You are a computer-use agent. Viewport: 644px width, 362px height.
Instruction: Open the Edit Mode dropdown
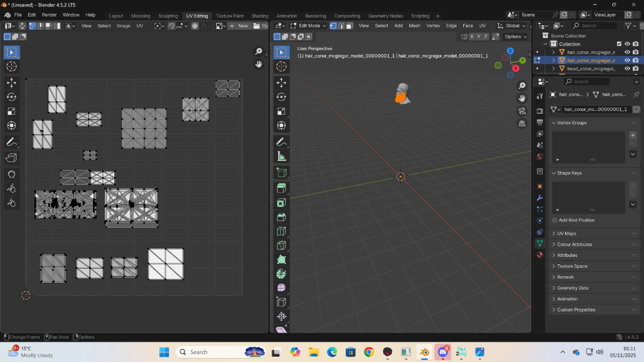pos(308,26)
